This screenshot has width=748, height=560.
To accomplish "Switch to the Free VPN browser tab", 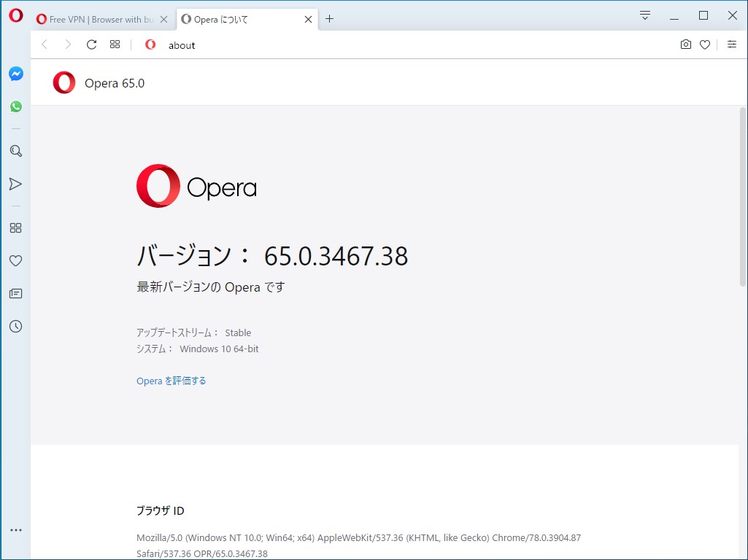I will click(99, 19).
